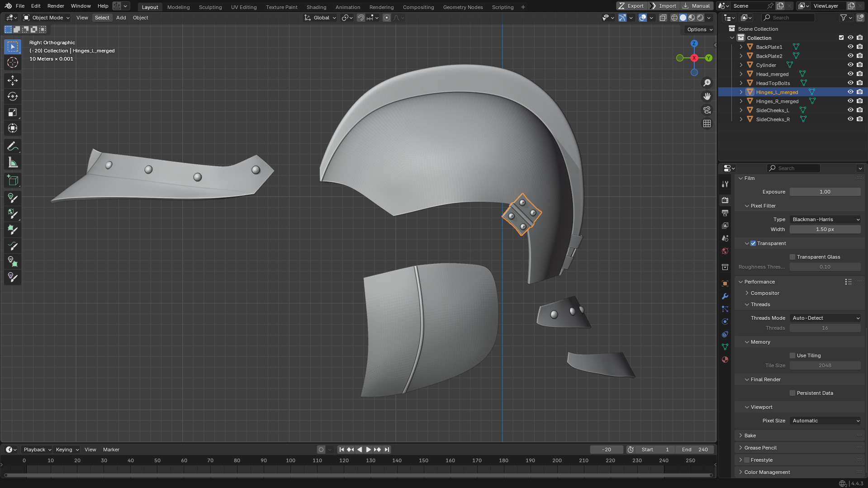Enable Persistent Data checkbox
The image size is (868, 488).
point(792,393)
